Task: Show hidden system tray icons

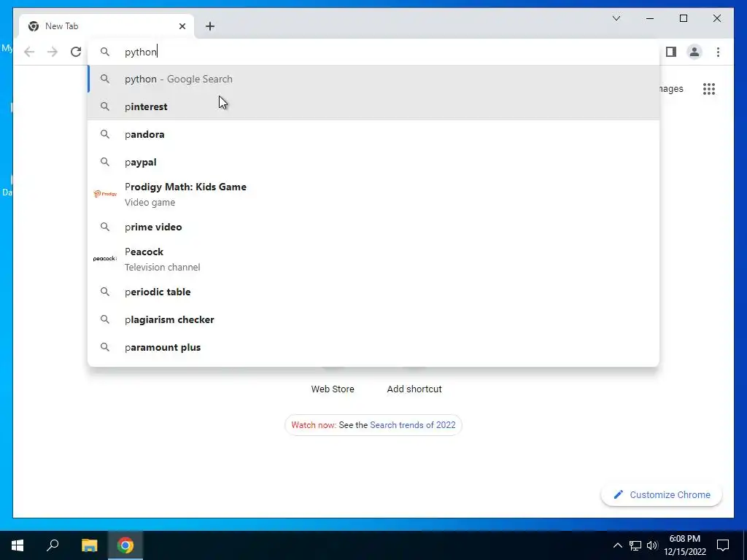Action: tap(617, 545)
